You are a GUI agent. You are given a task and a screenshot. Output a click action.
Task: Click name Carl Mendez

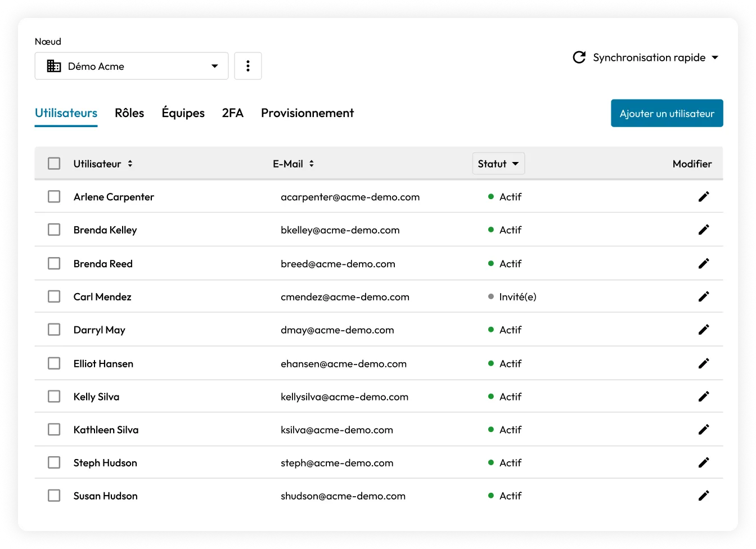pos(102,296)
